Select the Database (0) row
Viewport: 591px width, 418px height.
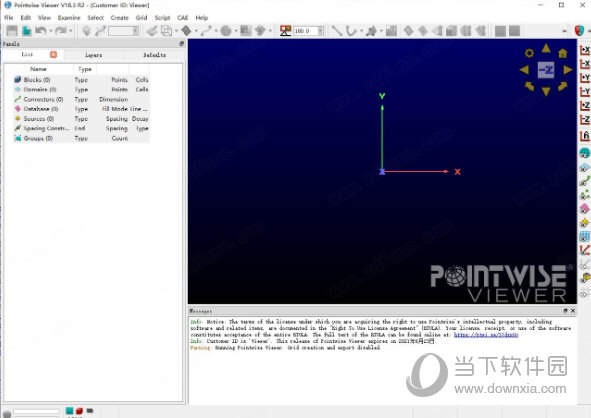pyautogui.click(x=81, y=109)
